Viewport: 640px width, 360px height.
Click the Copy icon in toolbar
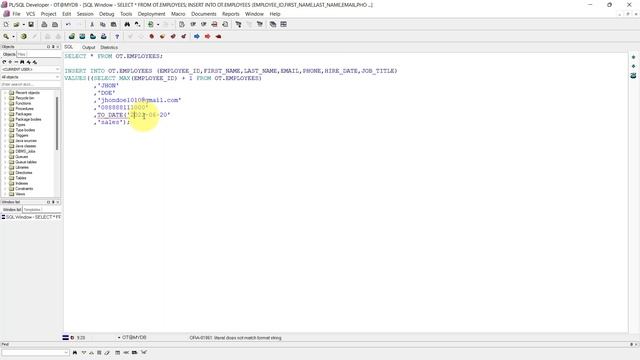click(x=103, y=24)
